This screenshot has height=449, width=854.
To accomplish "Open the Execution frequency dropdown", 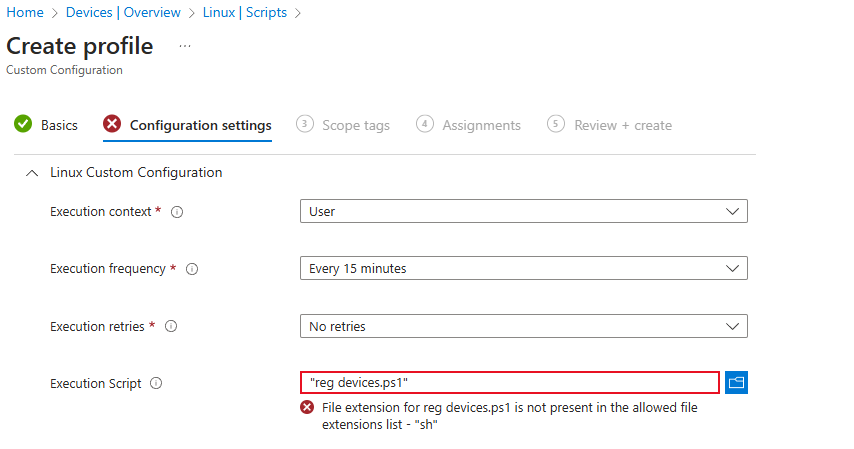I will pyautogui.click(x=523, y=269).
